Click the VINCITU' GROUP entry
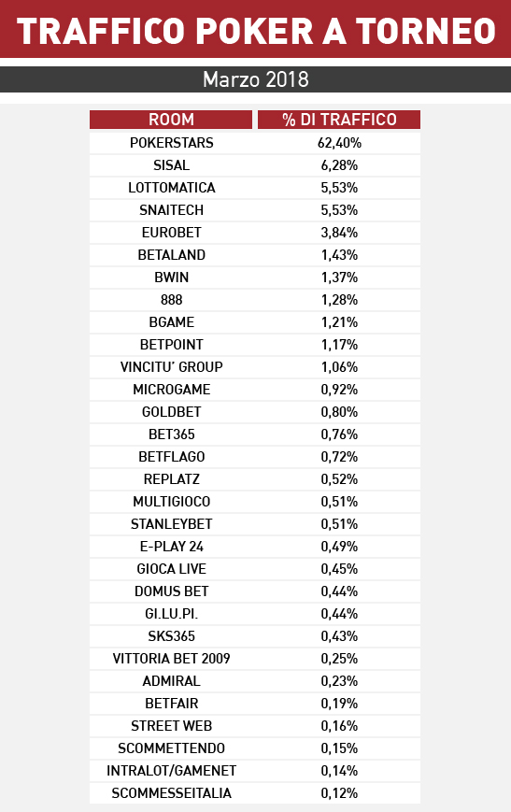 coord(171,367)
